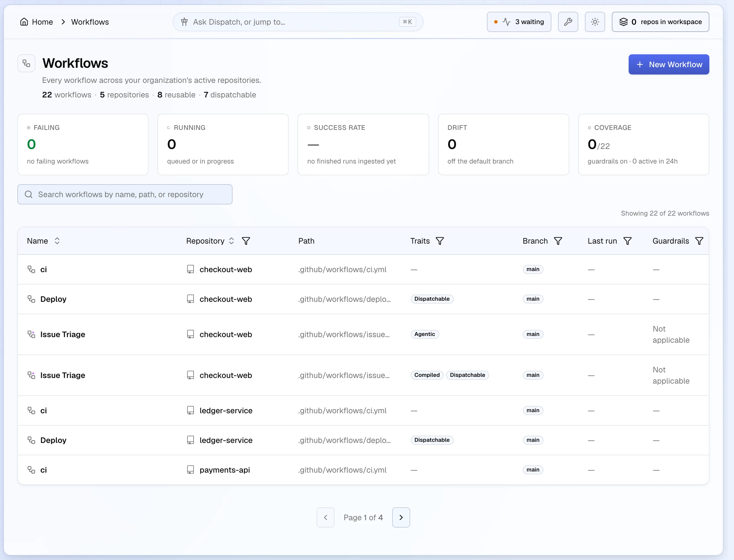This screenshot has width=734, height=560.
Task: Open the Failing stat card
Action: (x=83, y=144)
